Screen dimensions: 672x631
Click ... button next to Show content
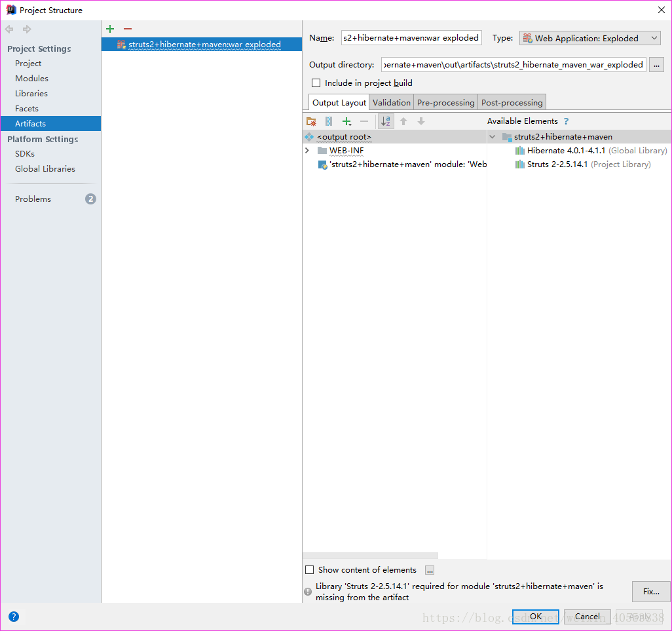click(x=430, y=570)
